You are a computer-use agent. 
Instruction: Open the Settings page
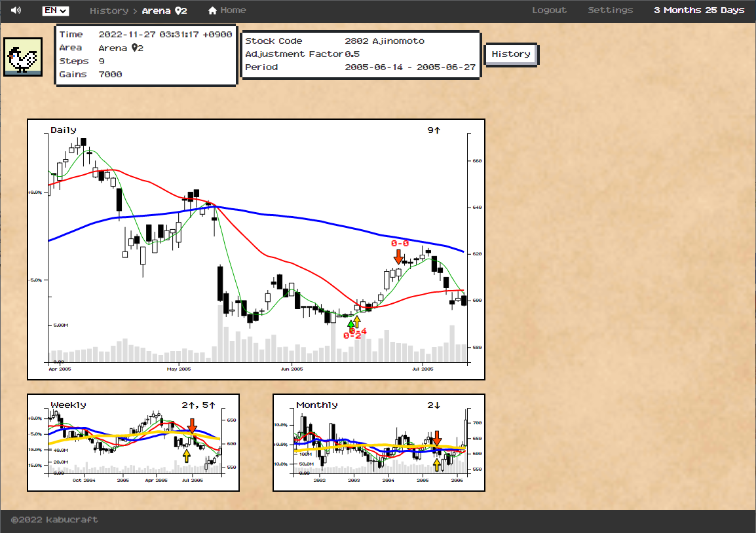click(610, 10)
